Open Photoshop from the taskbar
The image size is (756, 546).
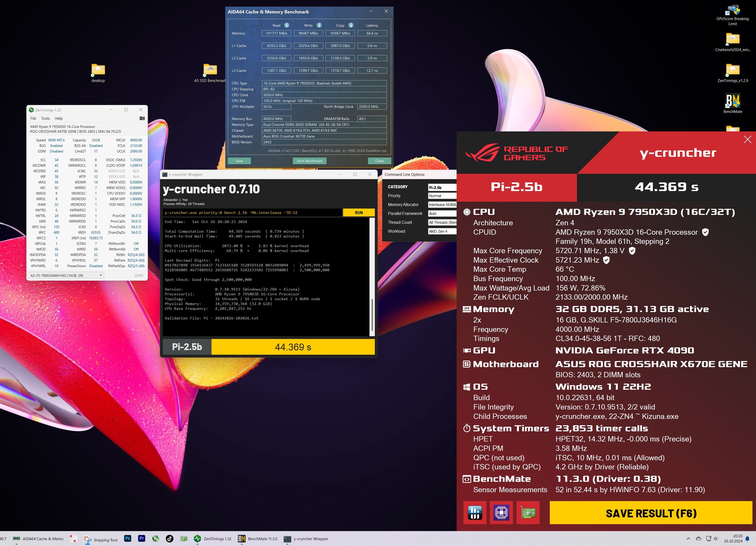click(x=128, y=538)
